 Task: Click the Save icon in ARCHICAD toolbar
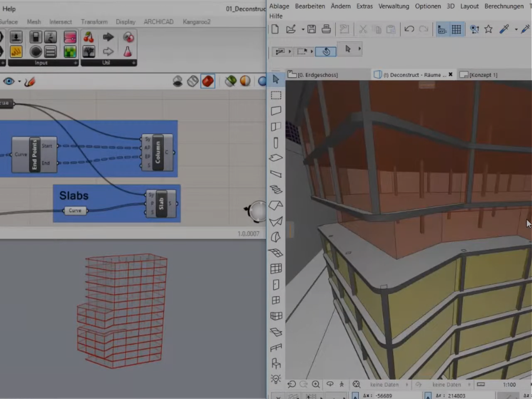coord(312,29)
